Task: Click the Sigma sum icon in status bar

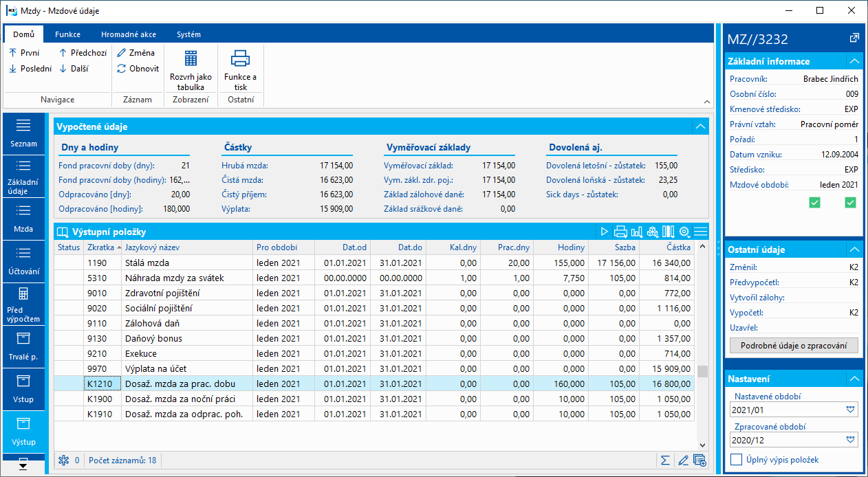Action: point(665,461)
